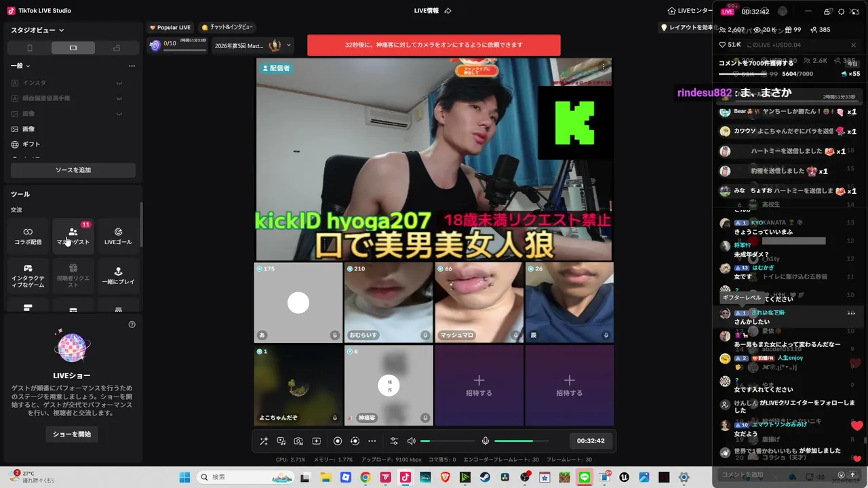Select the portrait phone layout

(x=29, y=48)
